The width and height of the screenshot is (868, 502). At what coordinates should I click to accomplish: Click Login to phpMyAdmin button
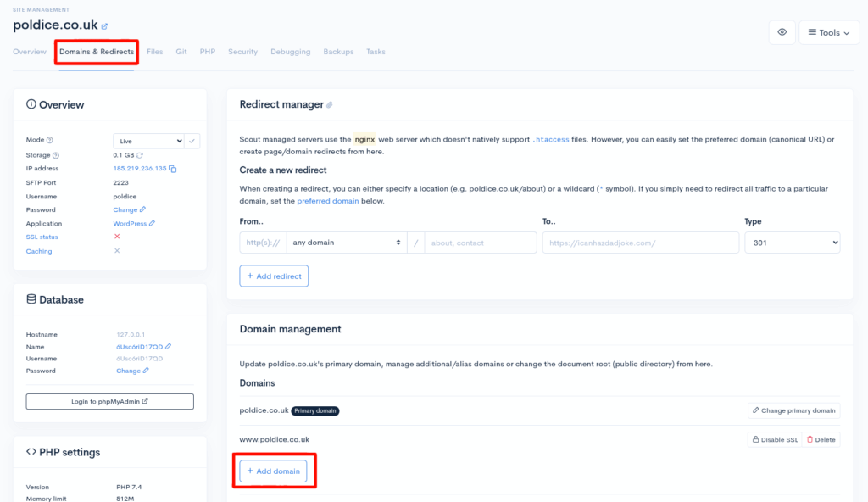[109, 401]
